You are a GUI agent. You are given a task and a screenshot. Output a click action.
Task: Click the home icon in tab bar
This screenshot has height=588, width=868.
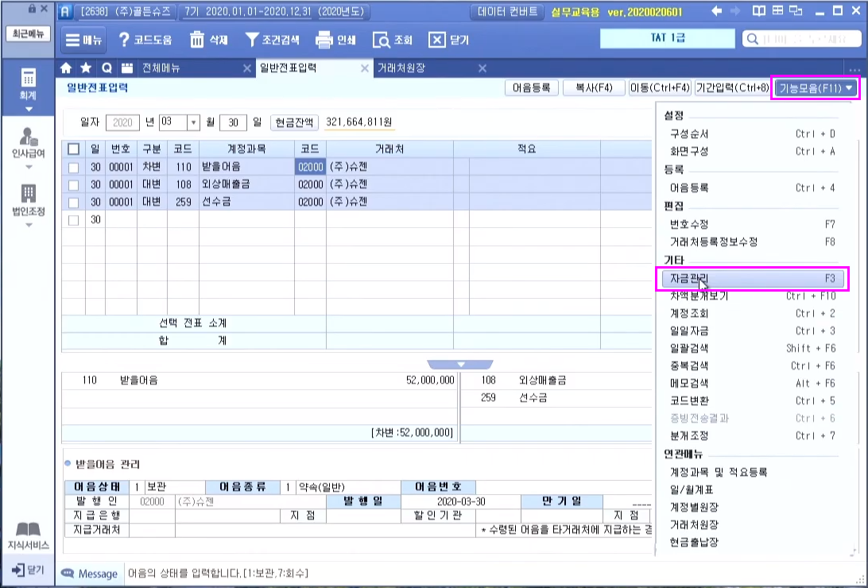(x=67, y=68)
